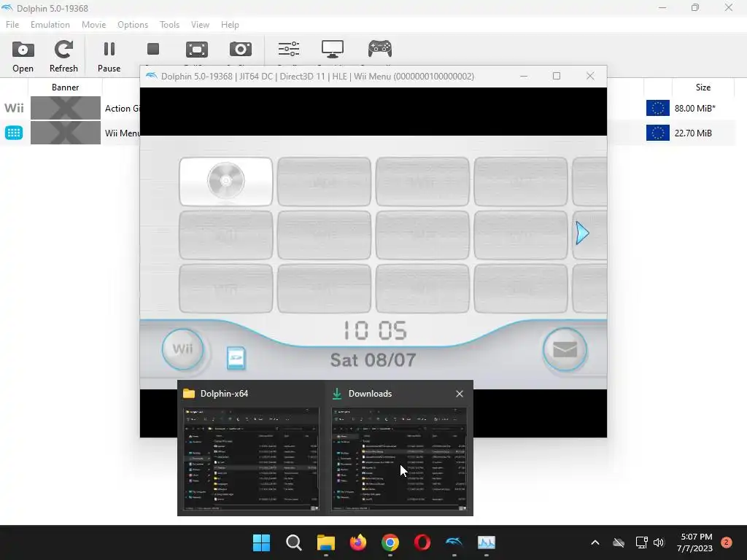Minimize the Wii Menu render window

tap(524, 76)
